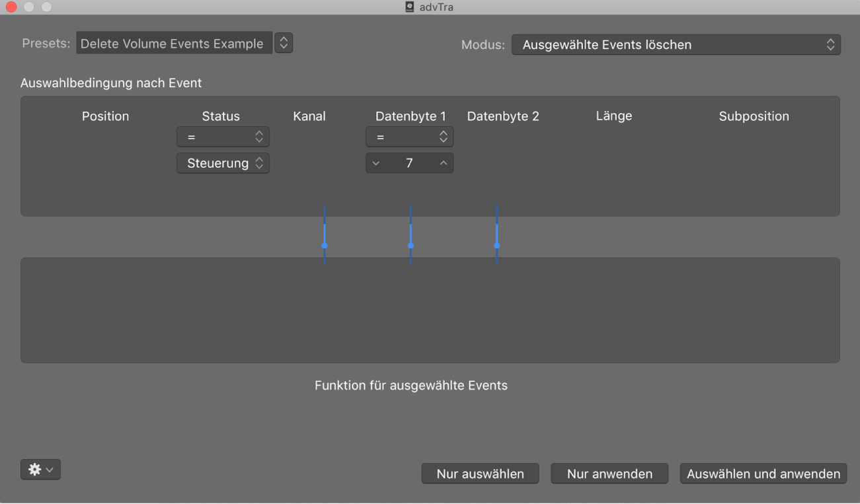Image resolution: width=860 pixels, height=504 pixels.
Task: Open the gear action menu
Action: (40, 470)
